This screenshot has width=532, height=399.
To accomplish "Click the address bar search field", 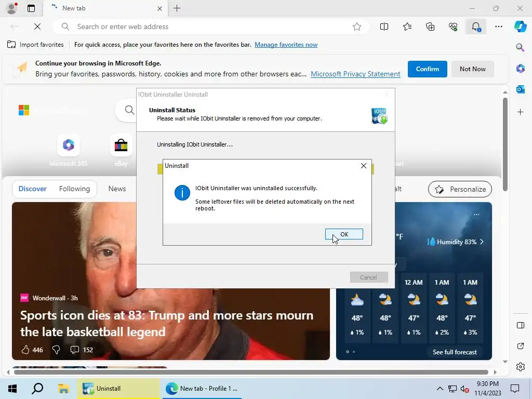I will tap(210, 26).
